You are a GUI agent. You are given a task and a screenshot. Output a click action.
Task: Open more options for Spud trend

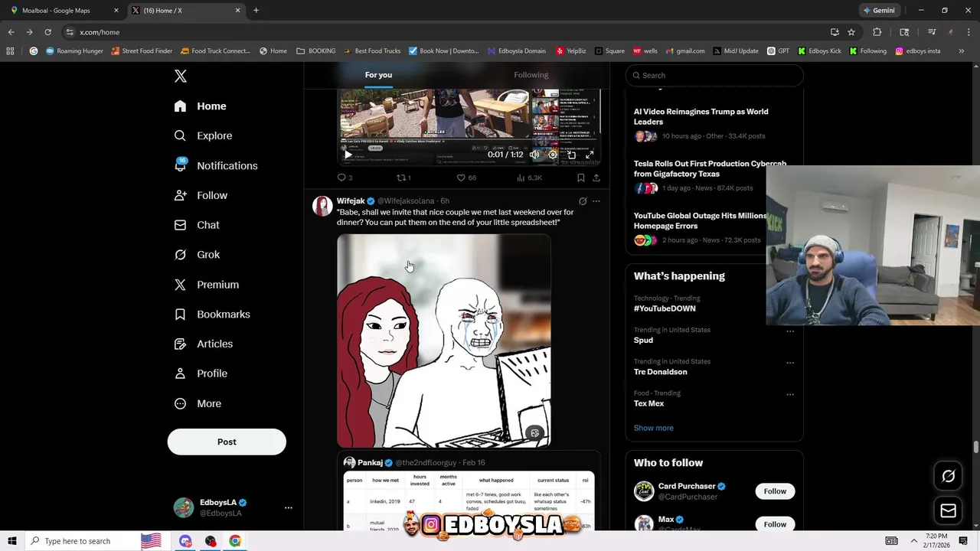[790, 331]
